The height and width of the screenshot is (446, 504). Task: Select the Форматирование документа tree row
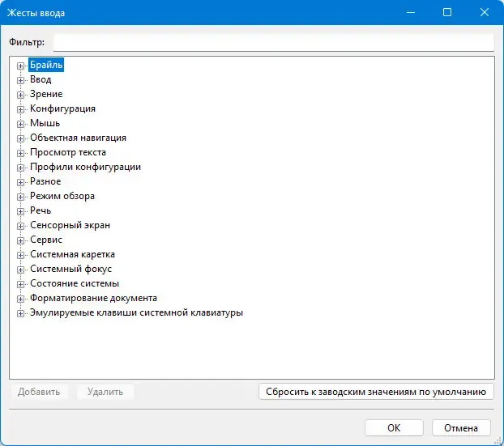click(93, 298)
